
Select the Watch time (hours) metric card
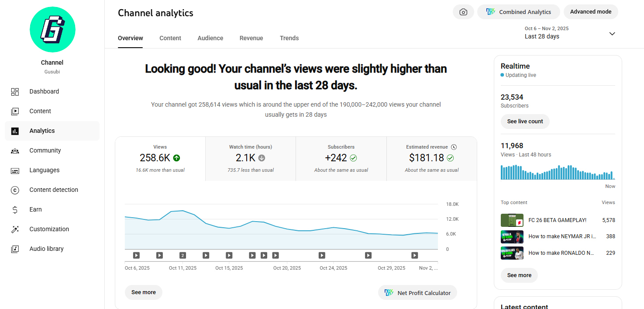(x=251, y=158)
